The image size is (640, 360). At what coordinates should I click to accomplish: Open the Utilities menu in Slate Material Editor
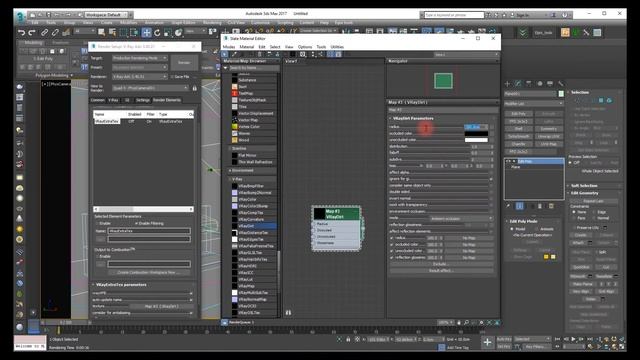coord(337,47)
